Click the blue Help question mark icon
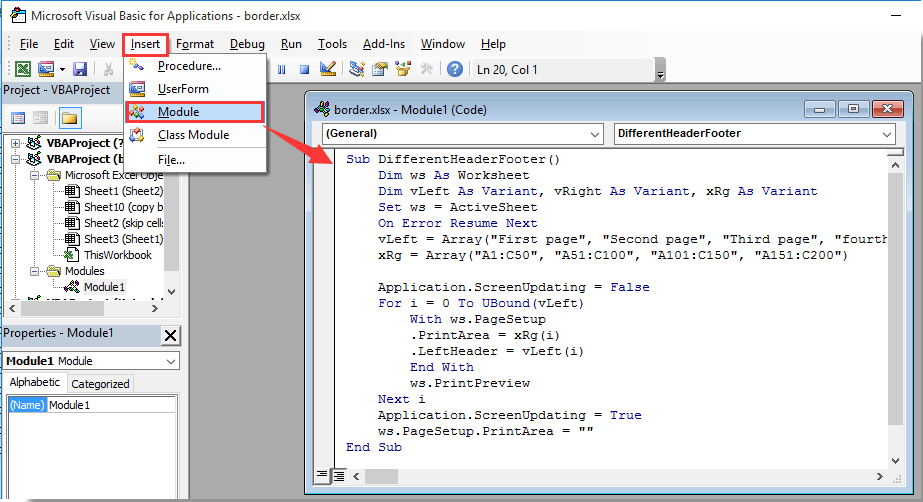 click(x=455, y=69)
